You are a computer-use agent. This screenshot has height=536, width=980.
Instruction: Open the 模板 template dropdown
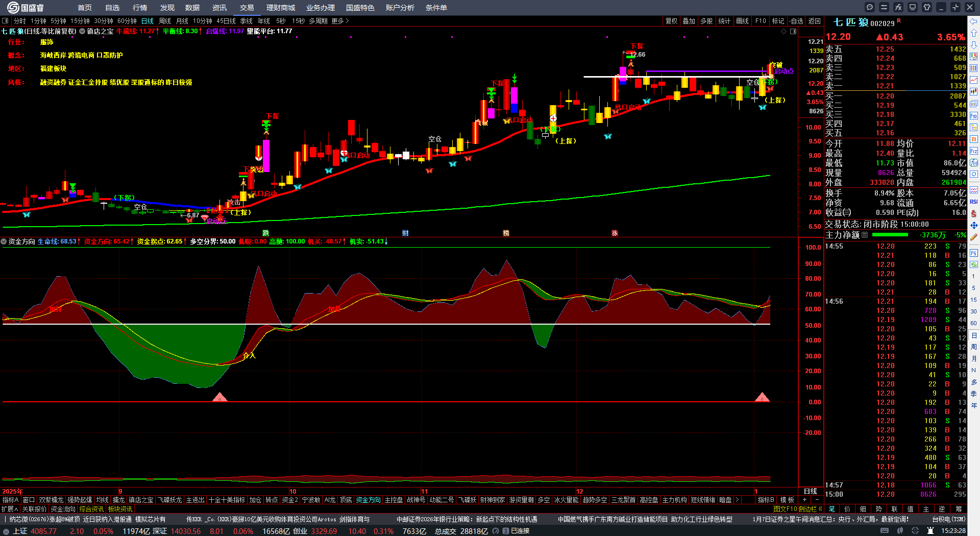(x=787, y=500)
